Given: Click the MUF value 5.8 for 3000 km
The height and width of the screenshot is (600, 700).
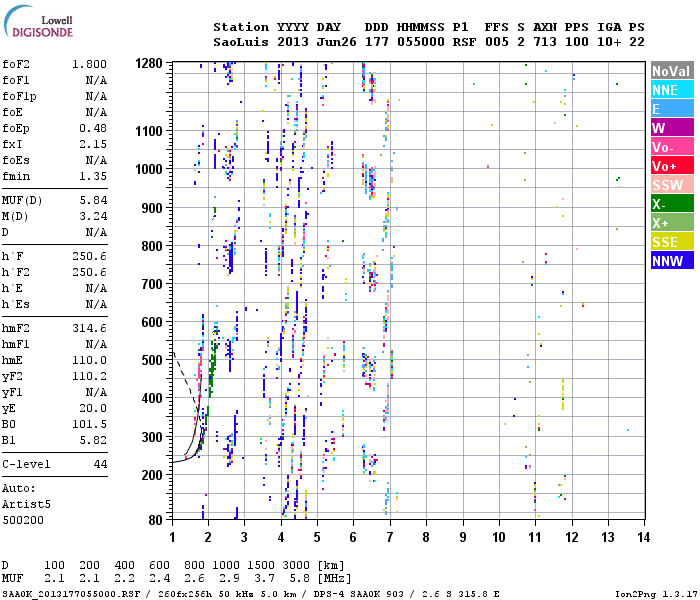Looking at the screenshot, I should coord(300,579).
